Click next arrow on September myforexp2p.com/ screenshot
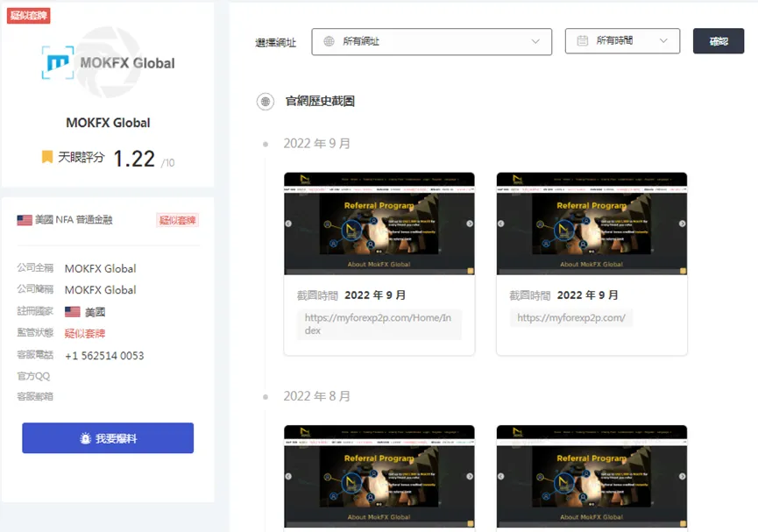Screen dimensions: 758x532 coord(682,223)
